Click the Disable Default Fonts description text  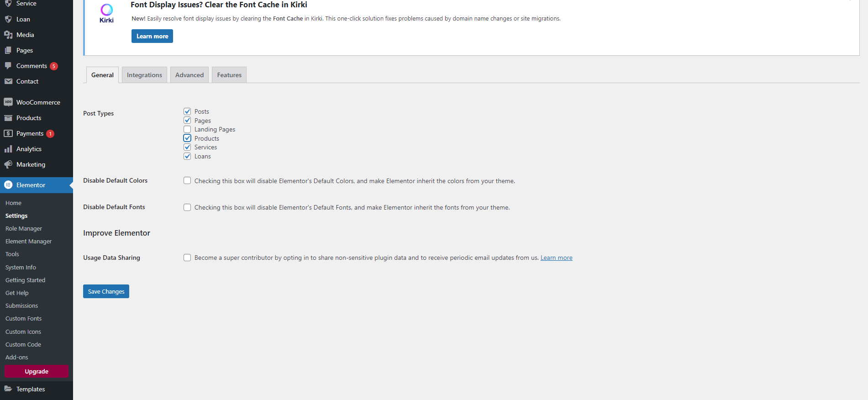pyautogui.click(x=352, y=207)
